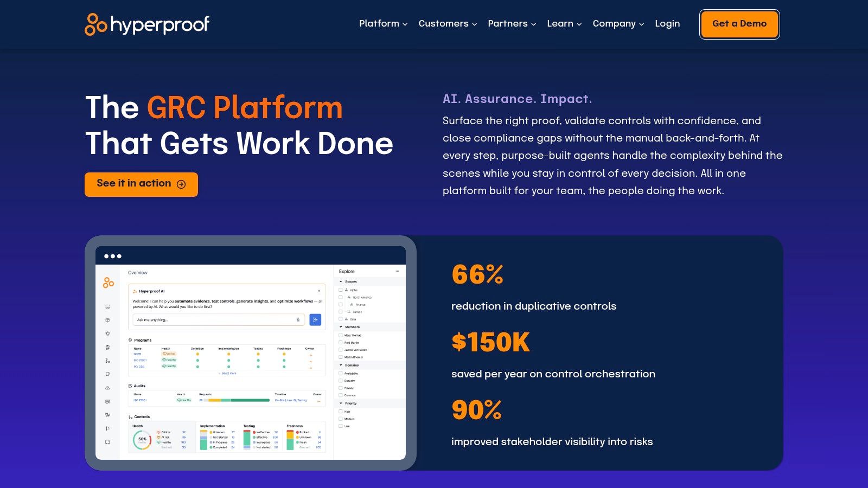Image resolution: width=868 pixels, height=488 pixels.
Task: Check the Low priority checkbox
Action: click(x=341, y=426)
